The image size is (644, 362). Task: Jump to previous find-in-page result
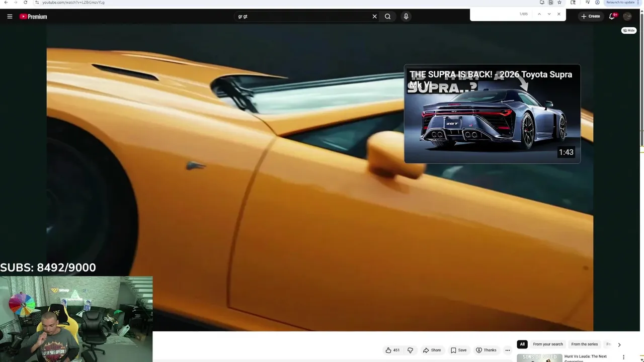point(539,14)
